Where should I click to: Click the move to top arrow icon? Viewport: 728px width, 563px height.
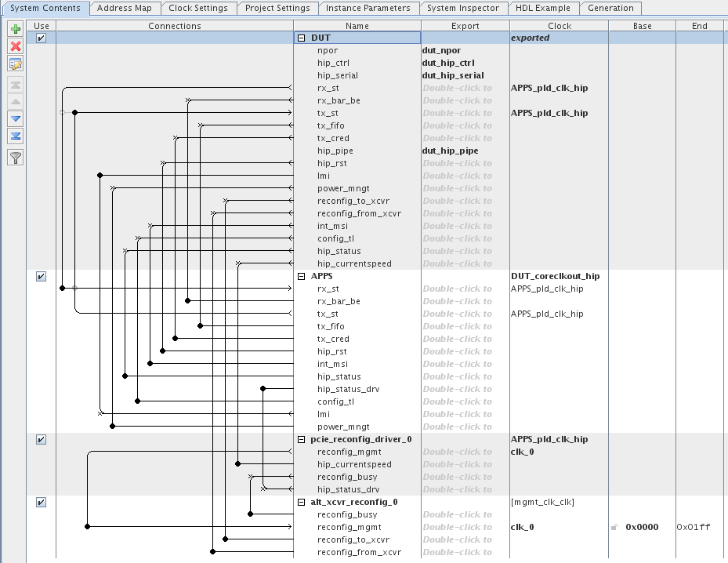pos(15,85)
